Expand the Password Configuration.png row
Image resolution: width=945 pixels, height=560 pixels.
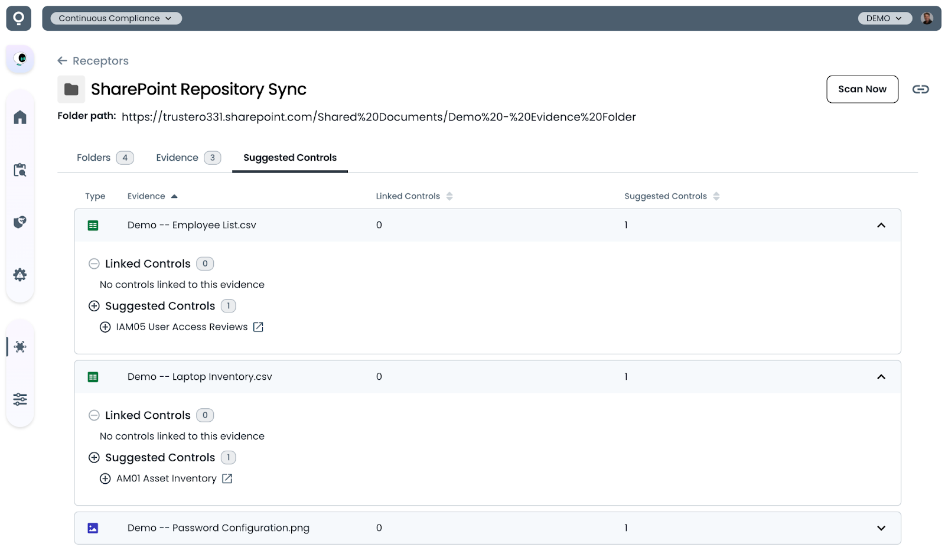click(881, 528)
